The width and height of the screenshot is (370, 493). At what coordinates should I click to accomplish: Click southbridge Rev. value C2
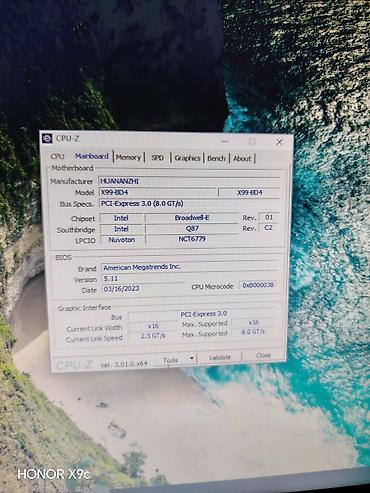269,228
